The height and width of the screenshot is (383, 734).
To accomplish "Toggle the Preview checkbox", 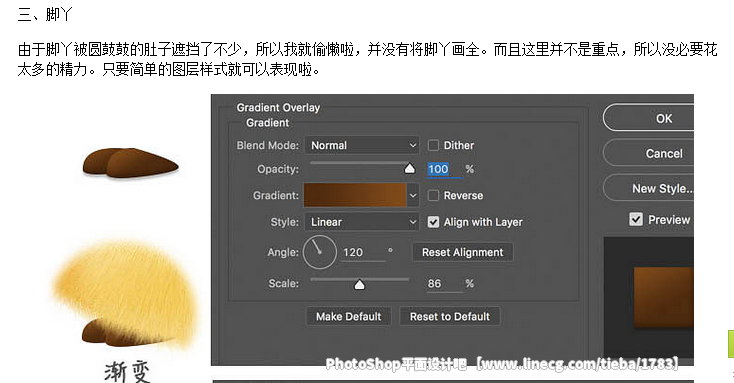I will click(x=636, y=219).
